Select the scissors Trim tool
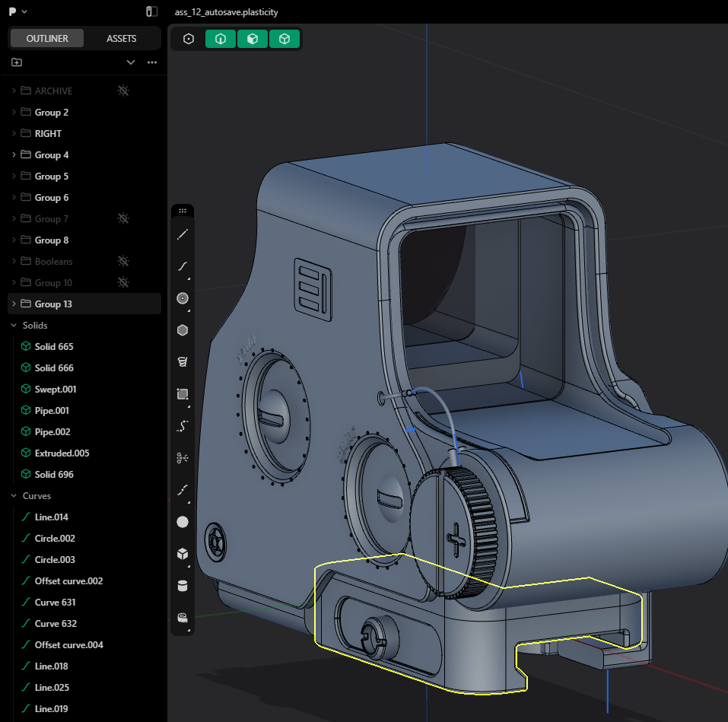The image size is (728, 722). pos(183,458)
